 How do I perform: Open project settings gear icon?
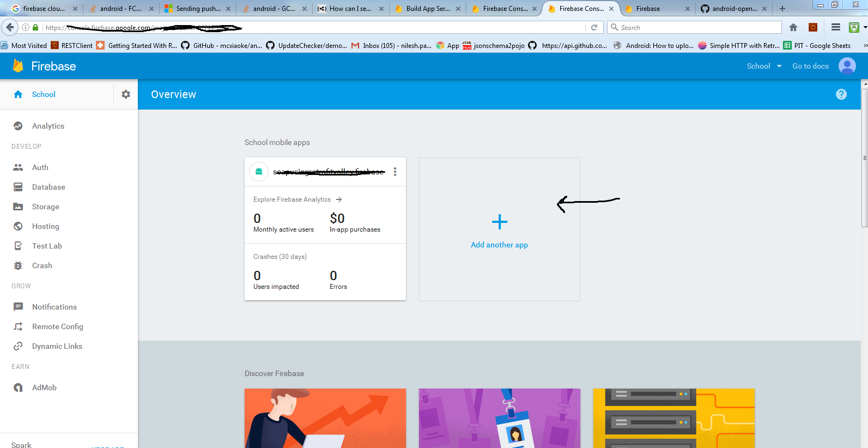point(126,94)
